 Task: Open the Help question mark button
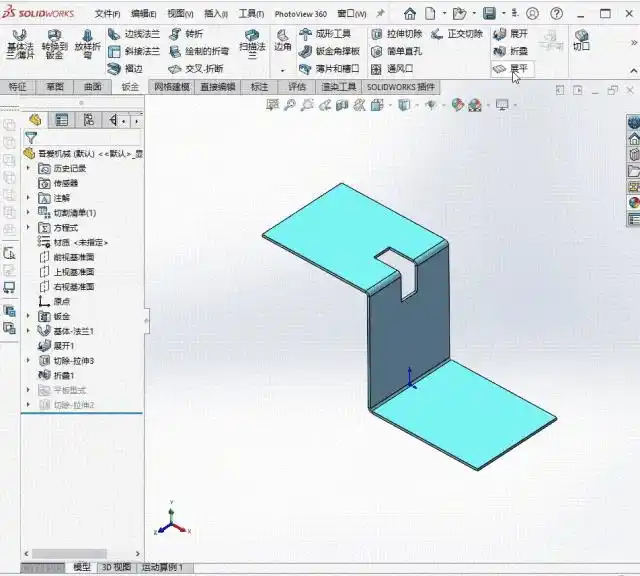[556, 14]
